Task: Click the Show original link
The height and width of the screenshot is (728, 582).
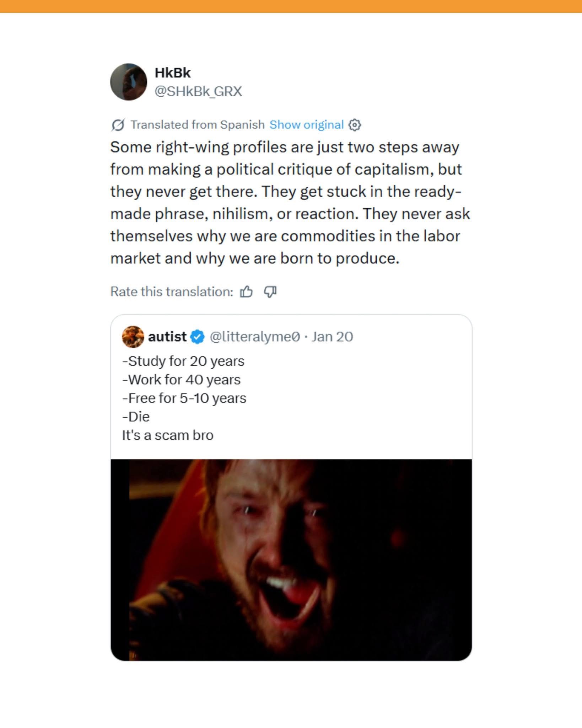Action: [306, 125]
